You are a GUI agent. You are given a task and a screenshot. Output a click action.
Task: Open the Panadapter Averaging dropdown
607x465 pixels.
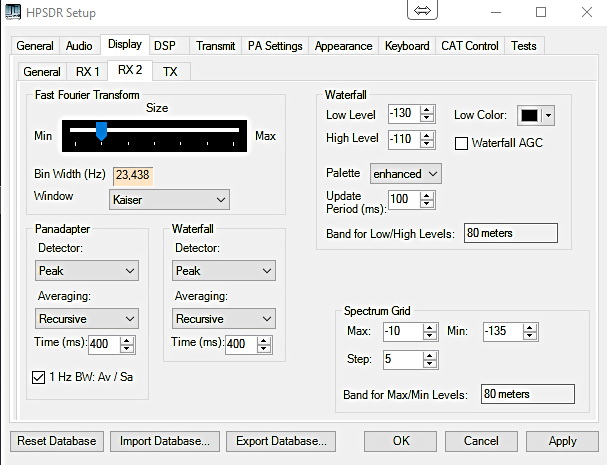(87, 319)
